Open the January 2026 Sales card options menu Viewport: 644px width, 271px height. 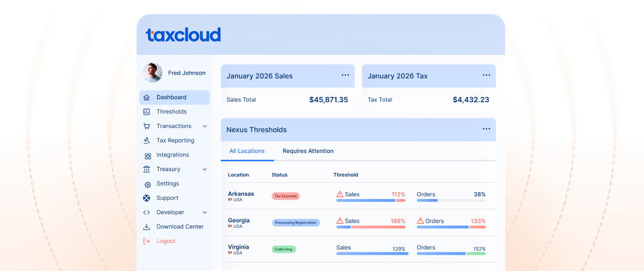[345, 75]
